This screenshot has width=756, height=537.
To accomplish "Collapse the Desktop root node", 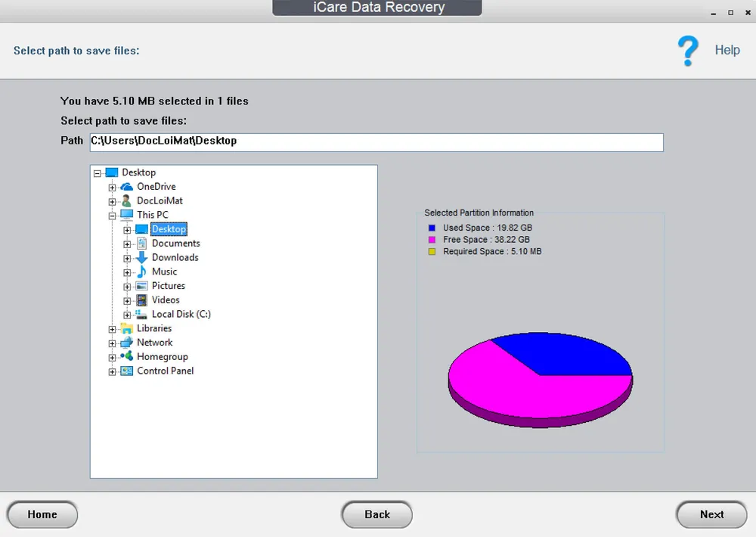I will coord(97,172).
